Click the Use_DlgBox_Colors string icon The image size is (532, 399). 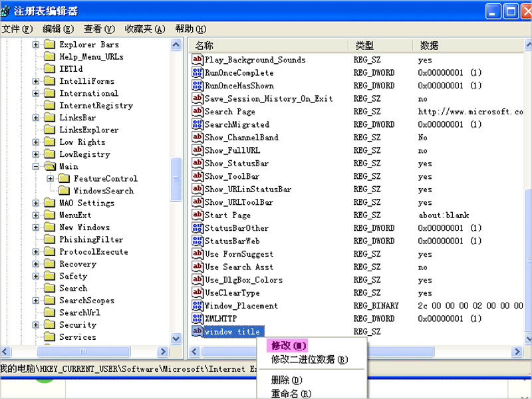197,279
